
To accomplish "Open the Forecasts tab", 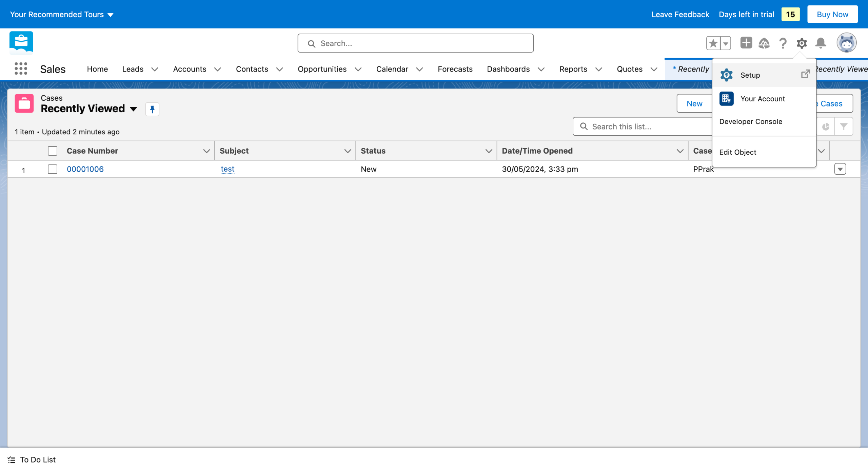I will tap(455, 69).
